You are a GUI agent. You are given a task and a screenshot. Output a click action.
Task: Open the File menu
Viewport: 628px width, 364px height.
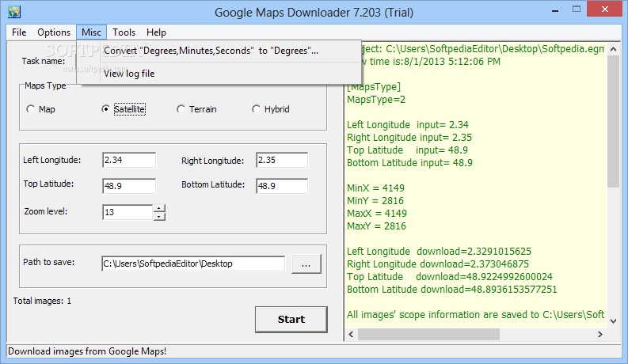pos(19,32)
